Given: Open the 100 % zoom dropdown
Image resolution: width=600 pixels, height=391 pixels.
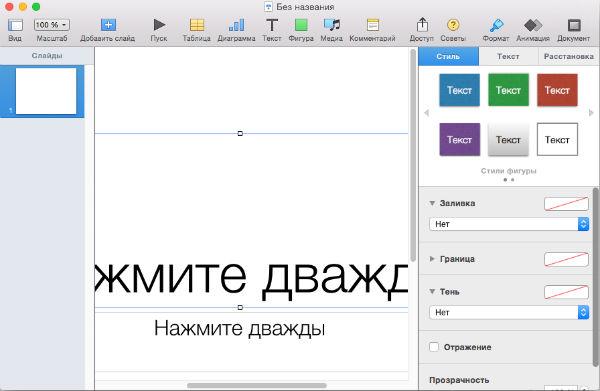Looking at the screenshot, I should coord(52,25).
